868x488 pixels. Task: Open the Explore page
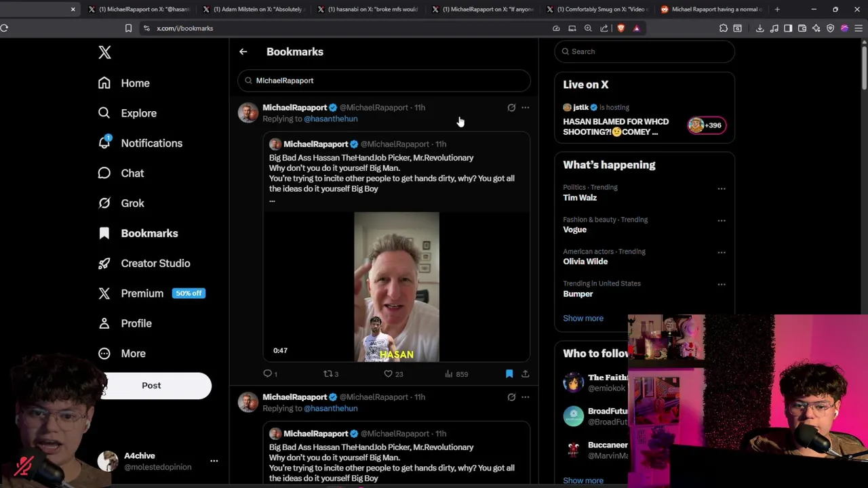(x=138, y=113)
